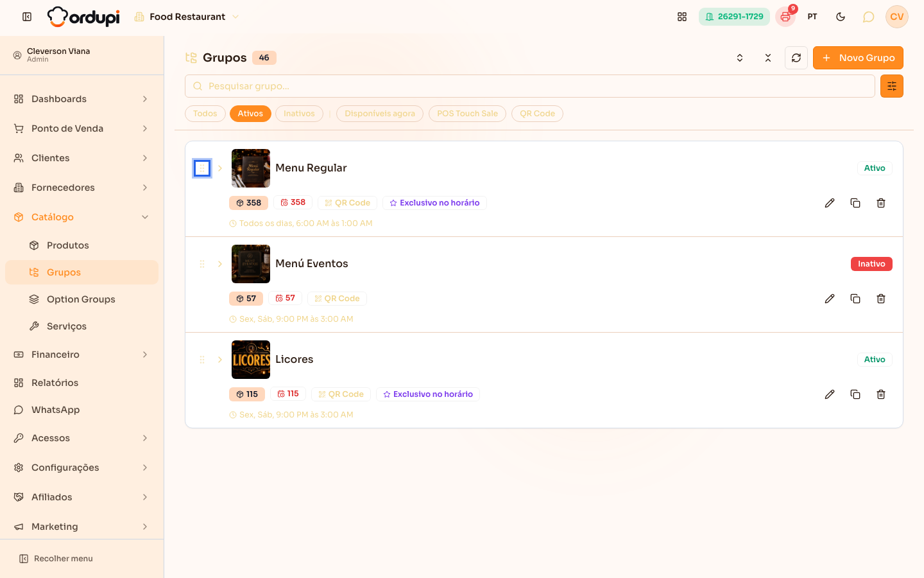Image resolution: width=924 pixels, height=578 pixels.
Task: Toggle the Ativo status of Menu Regular
Action: tap(875, 168)
